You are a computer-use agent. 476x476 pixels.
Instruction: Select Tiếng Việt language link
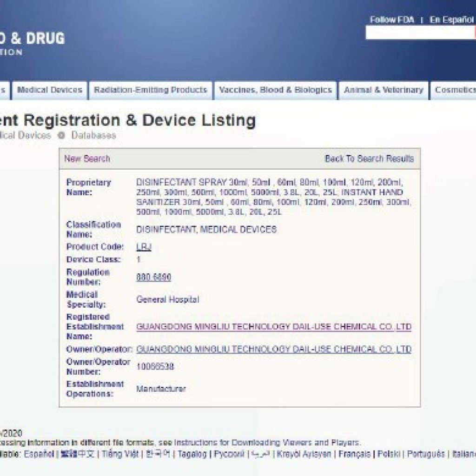(x=120, y=454)
